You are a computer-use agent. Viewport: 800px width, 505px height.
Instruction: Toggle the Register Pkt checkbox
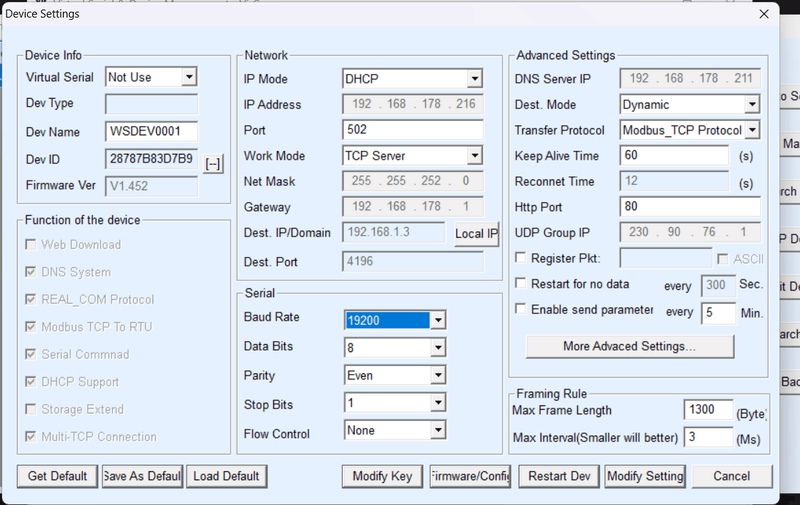click(520, 258)
